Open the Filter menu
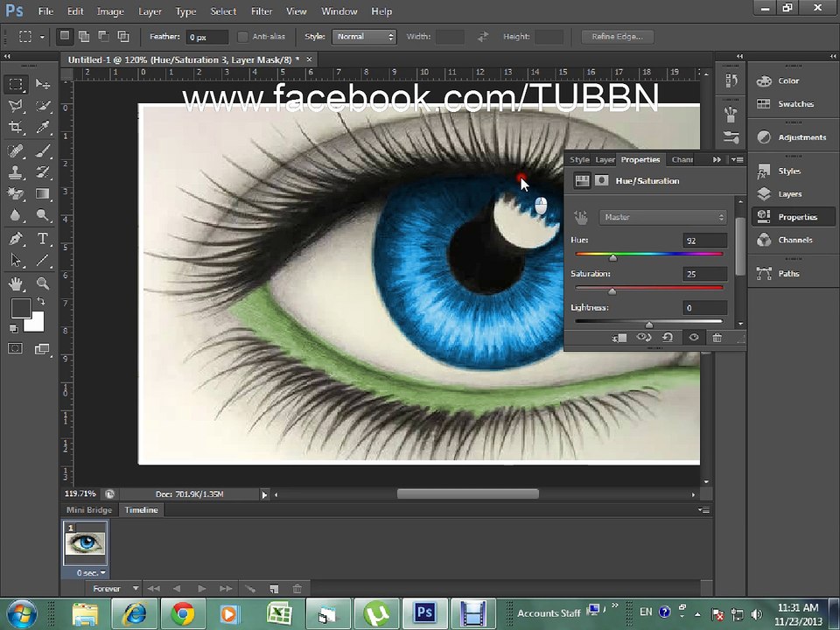This screenshot has height=630, width=840. (262, 11)
